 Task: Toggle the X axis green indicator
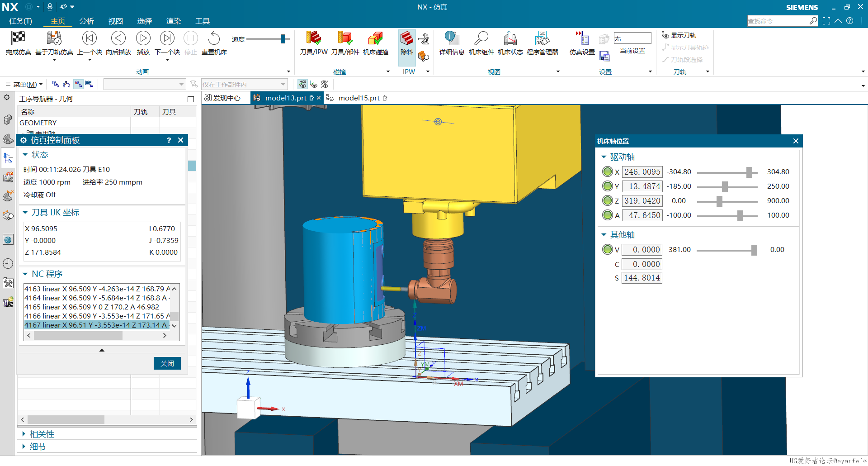608,172
